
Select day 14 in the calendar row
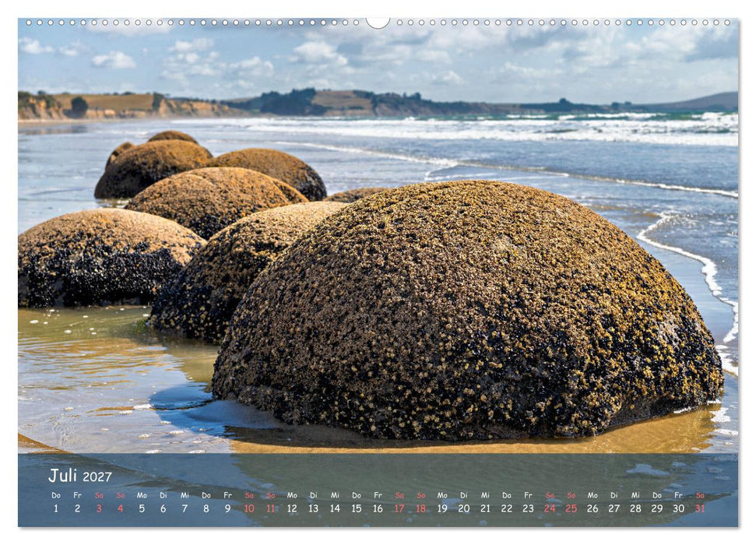[x=335, y=508]
